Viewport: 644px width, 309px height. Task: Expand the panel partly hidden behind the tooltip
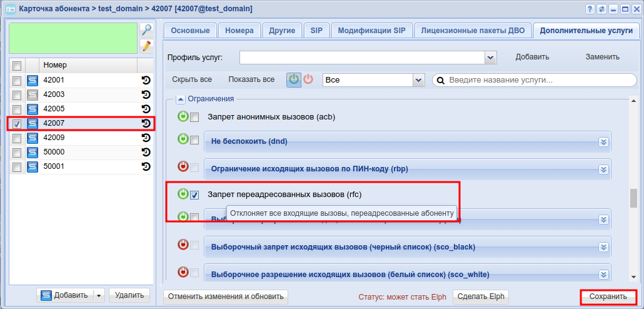603,220
